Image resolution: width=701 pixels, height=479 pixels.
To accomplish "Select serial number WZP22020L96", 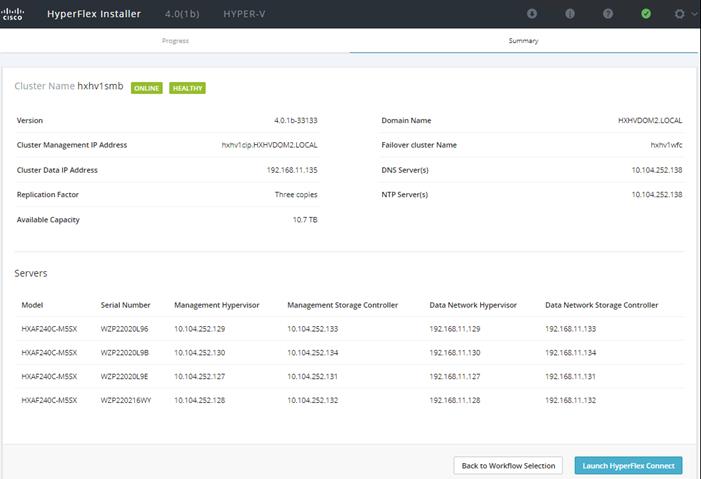I will pos(124,329).
